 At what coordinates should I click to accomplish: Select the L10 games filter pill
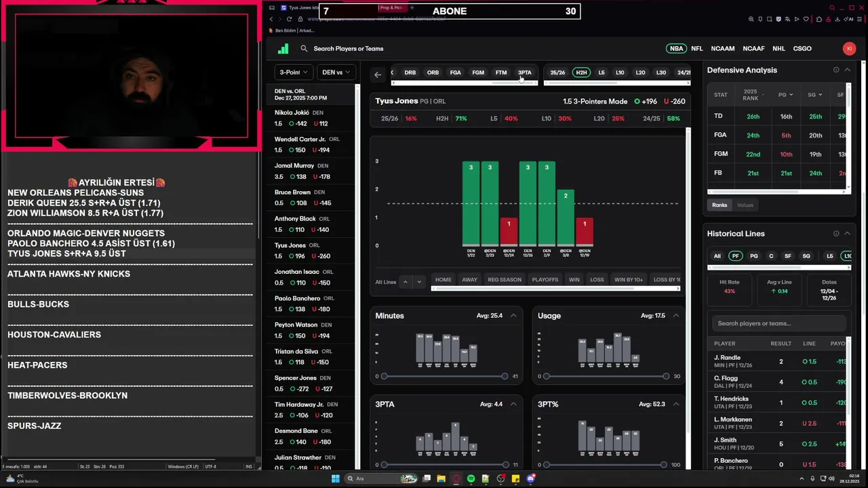coord(620,73)
